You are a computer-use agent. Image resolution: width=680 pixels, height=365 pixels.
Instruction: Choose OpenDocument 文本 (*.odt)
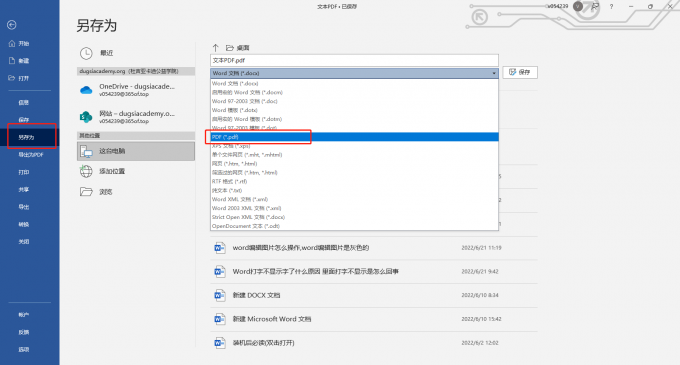click(354, 226)
